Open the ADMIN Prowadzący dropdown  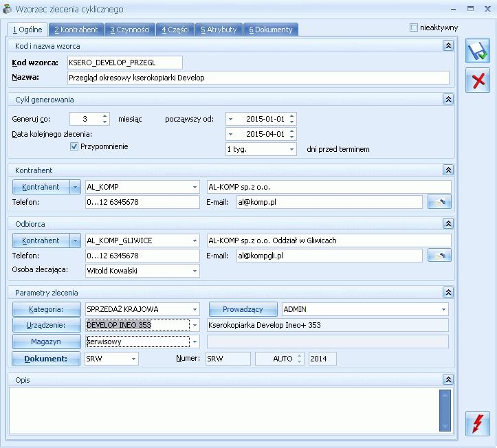coord(444,309)
